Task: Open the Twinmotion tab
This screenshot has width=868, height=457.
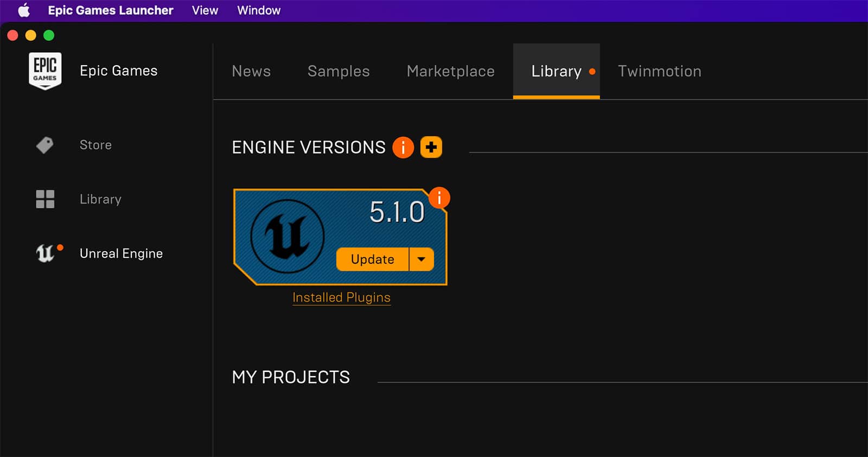Action: [x=660, y=71]
